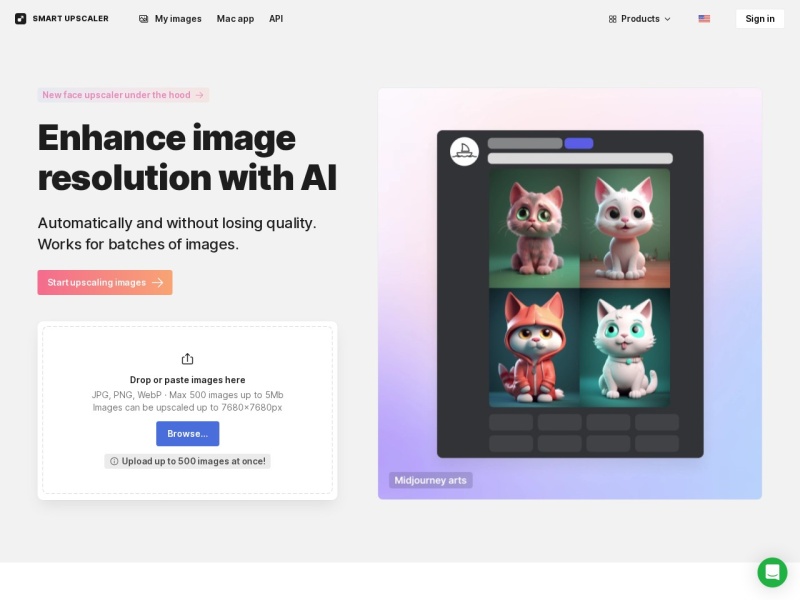Open the Mac app page
Screen dimensions: 800x600
click(235, 19)
